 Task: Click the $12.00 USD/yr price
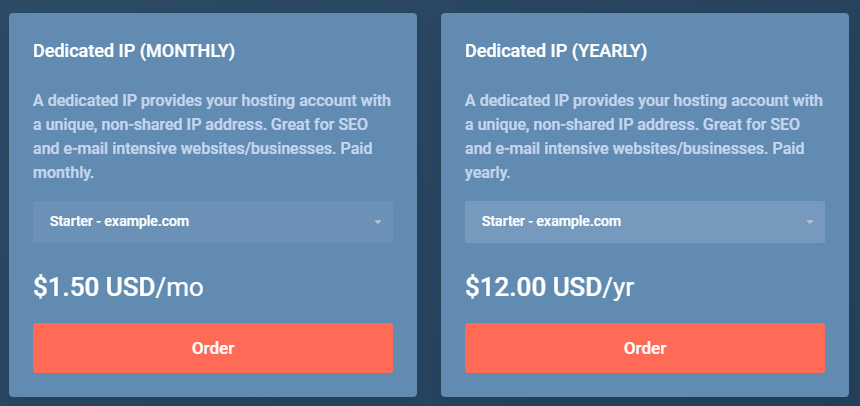550,288
